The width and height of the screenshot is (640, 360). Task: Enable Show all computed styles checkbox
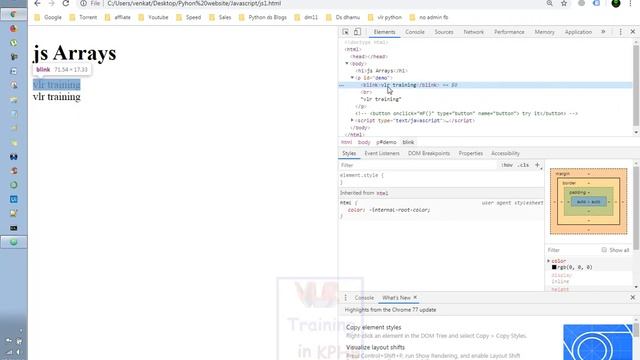pos(604,250)
